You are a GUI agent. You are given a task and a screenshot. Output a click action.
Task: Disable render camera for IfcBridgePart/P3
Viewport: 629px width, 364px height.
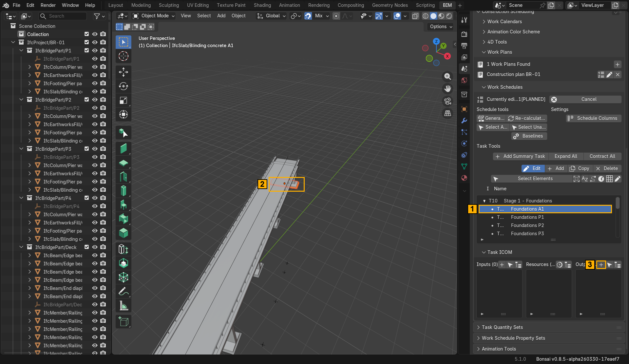click(103, 149)
